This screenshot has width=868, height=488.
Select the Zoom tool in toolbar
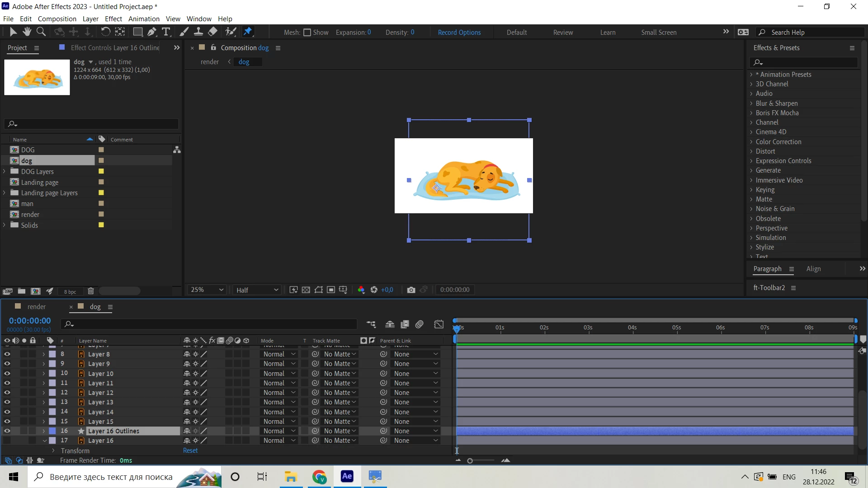click(41, 32)
